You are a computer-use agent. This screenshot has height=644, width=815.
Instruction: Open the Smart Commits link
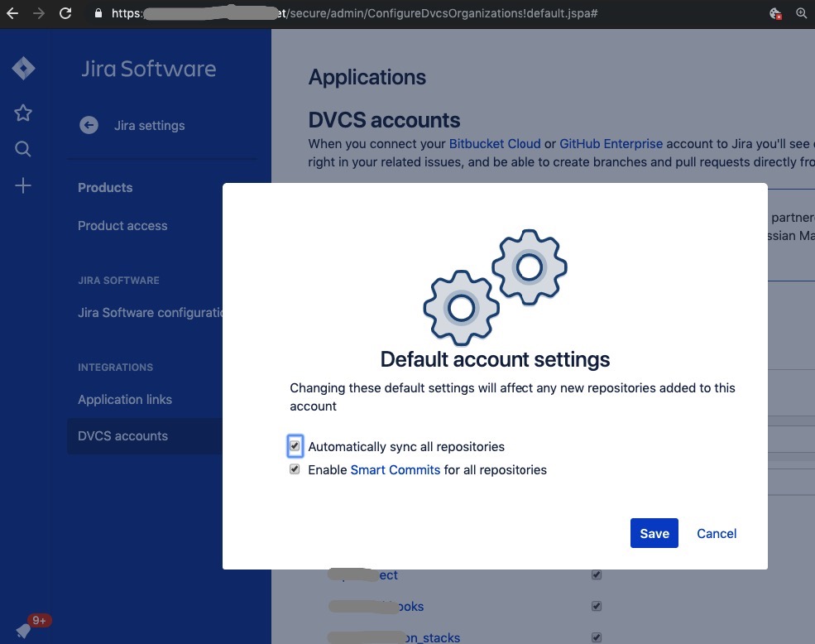pyautogui.click(x=395, y=469)
